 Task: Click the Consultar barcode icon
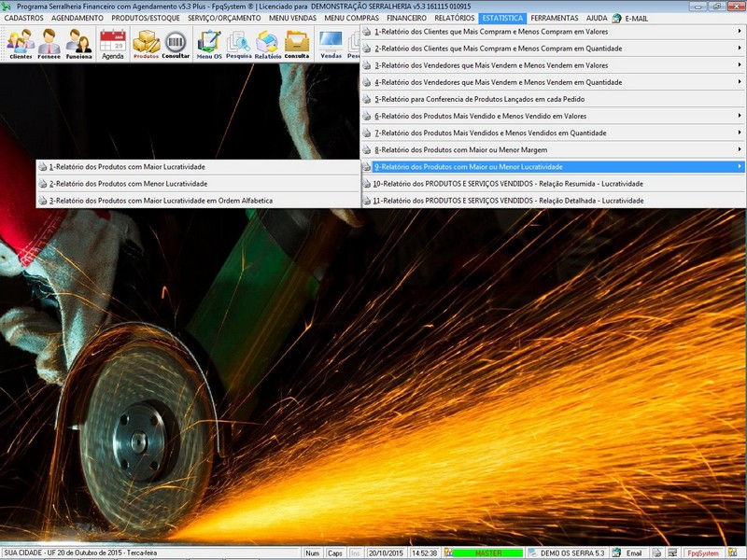click(176, 43)
